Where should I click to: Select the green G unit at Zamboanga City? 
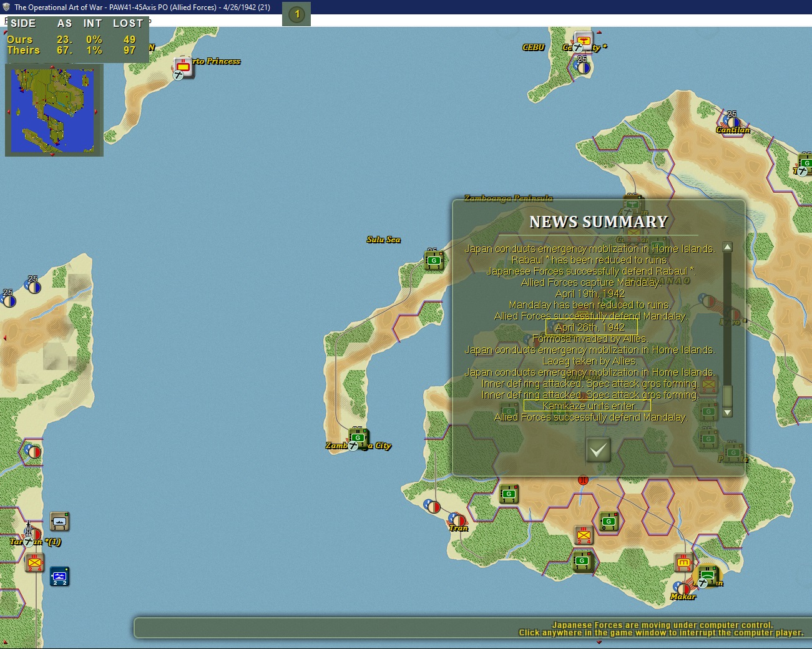click(x=358, y=438)
